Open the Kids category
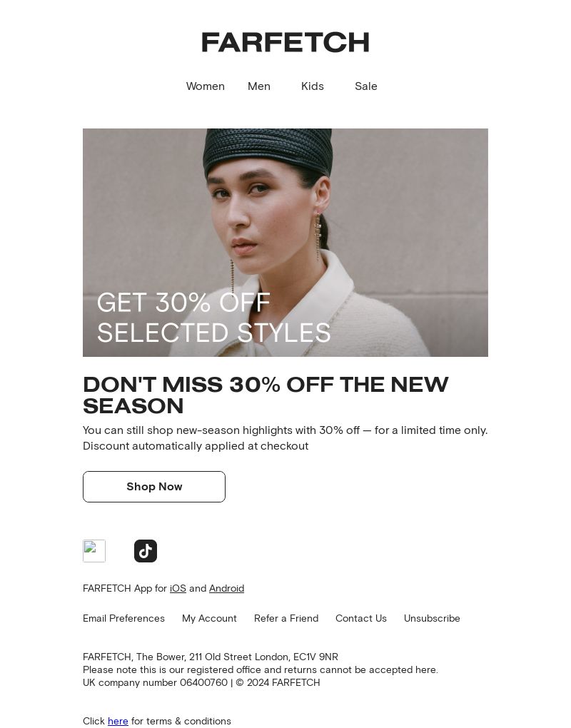571x728 pixels. [312, 86]
